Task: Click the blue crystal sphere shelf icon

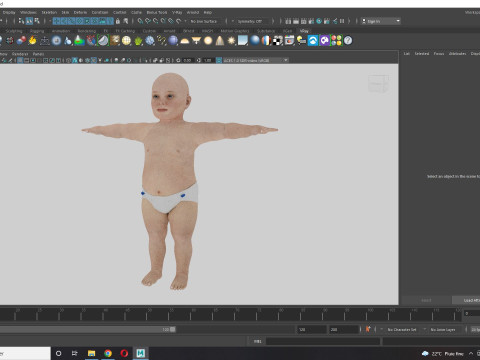Action: (150, 41)
